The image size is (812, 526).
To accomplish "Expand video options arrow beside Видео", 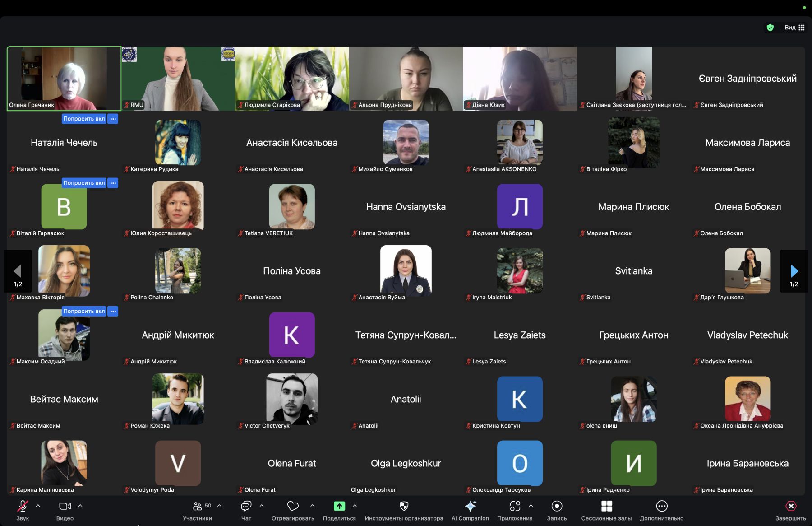I will (80, 506).
